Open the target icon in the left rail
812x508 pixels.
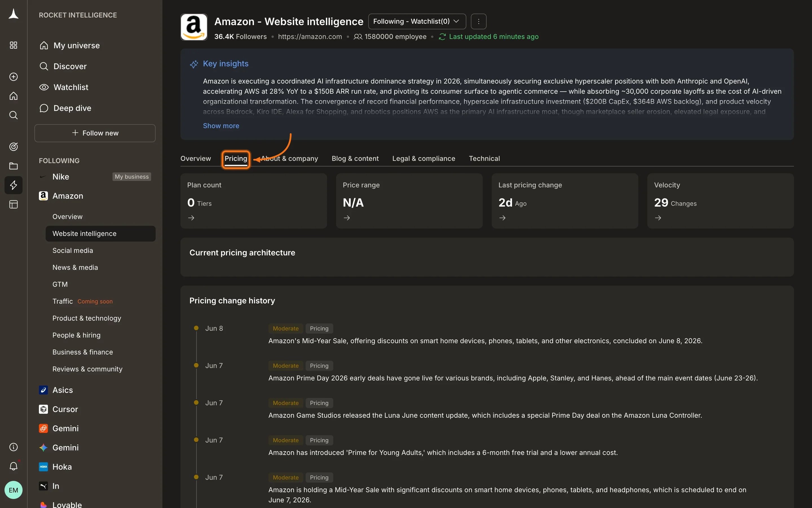pyautogui.click(x=14, y=147)
